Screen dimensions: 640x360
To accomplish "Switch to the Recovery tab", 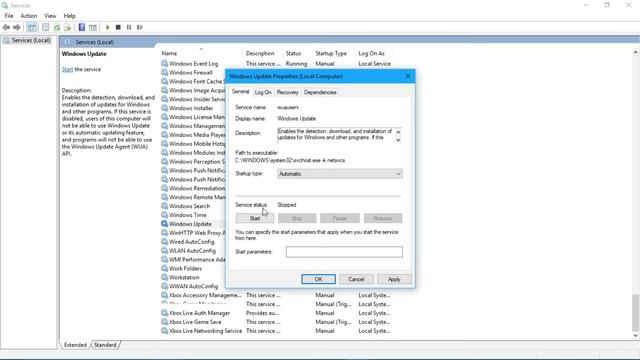I will (287, 92).
